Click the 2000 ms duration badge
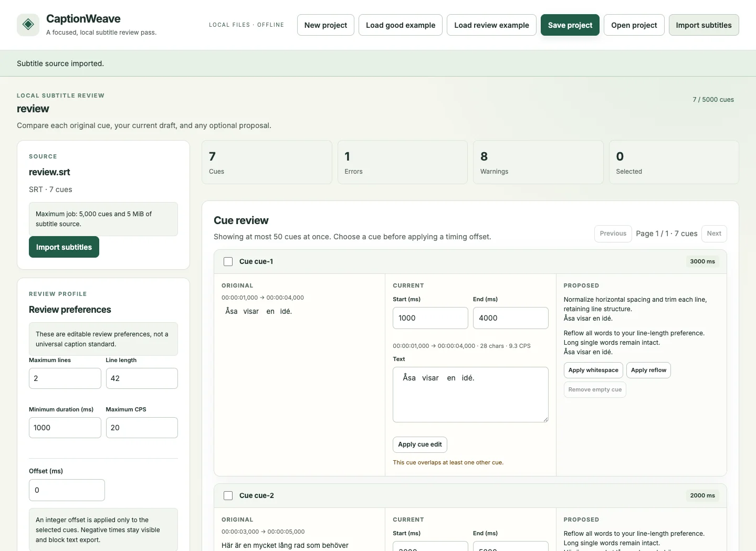756x551 pixels. 702,495
